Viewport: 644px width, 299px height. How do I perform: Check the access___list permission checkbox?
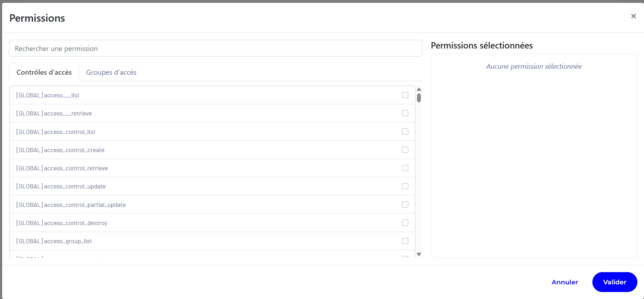tap(405, 95)
